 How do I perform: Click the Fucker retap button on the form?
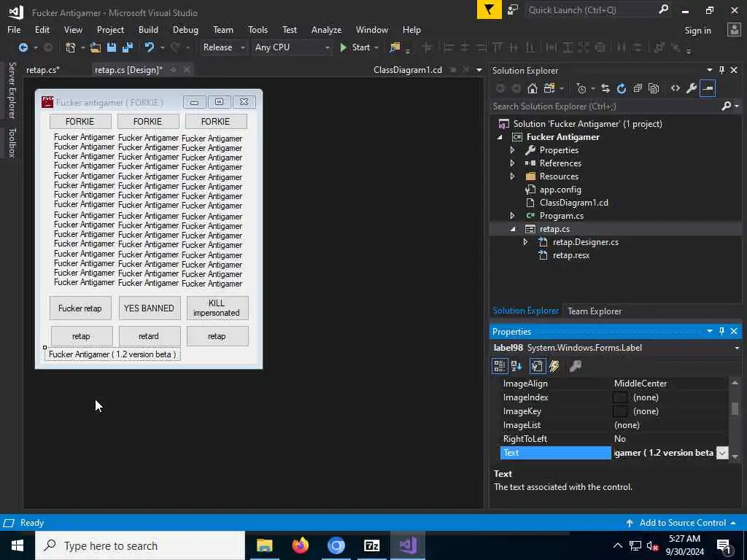[80, 308]
